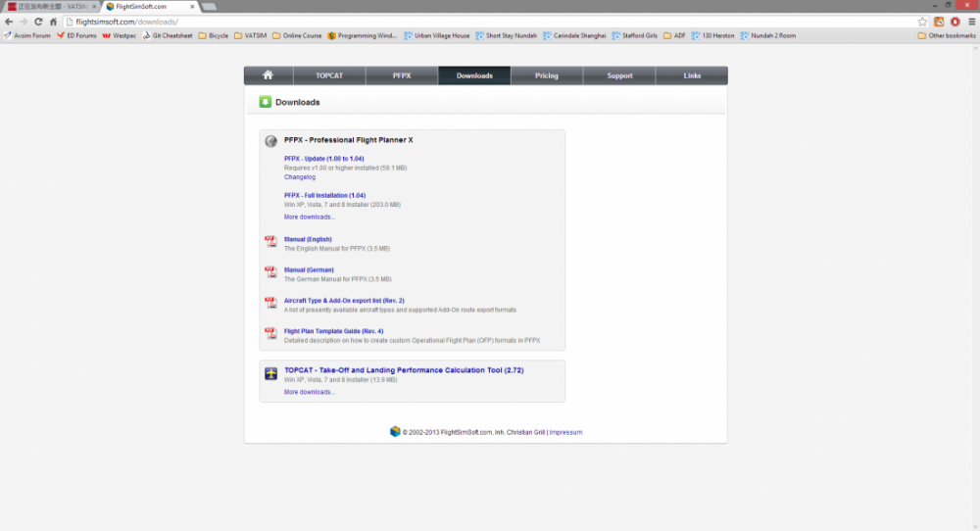The height and width of the screenshot is (531, 980).
Task: Expand the ADF bookmark folder
Action: tap(674, 35)
